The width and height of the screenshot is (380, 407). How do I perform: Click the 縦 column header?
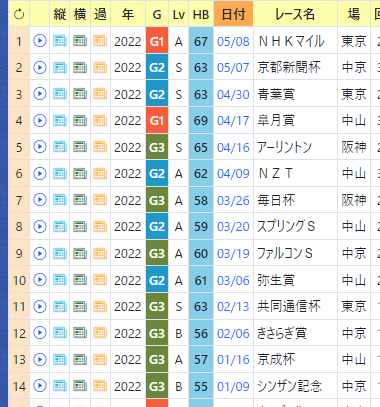[x=60, y=14]
